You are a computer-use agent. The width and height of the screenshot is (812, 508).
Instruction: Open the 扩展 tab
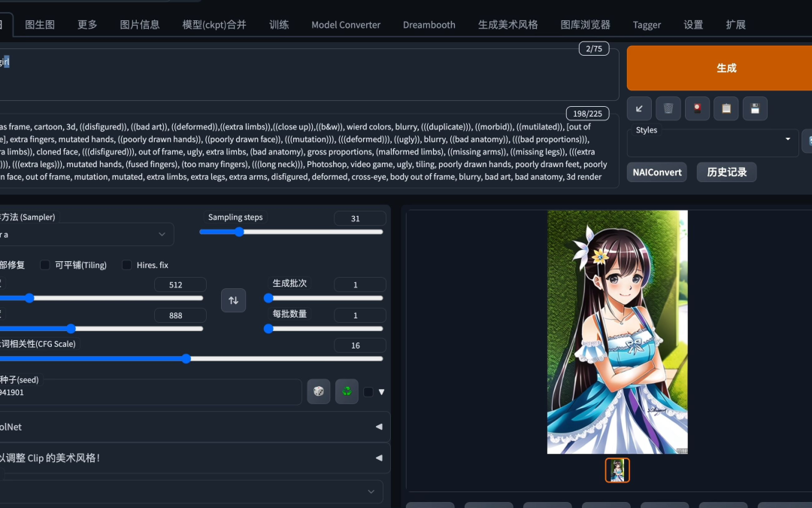pyautogui.click(x=736, y=24)
